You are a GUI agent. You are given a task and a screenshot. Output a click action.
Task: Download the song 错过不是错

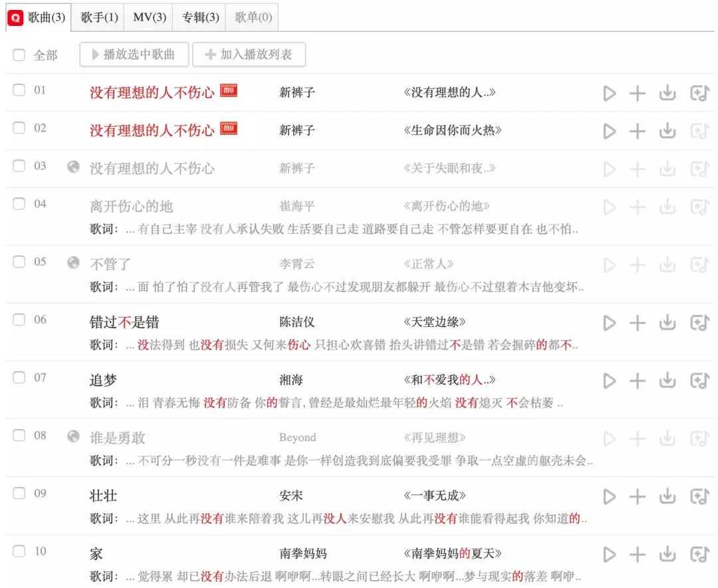(667, 323)
